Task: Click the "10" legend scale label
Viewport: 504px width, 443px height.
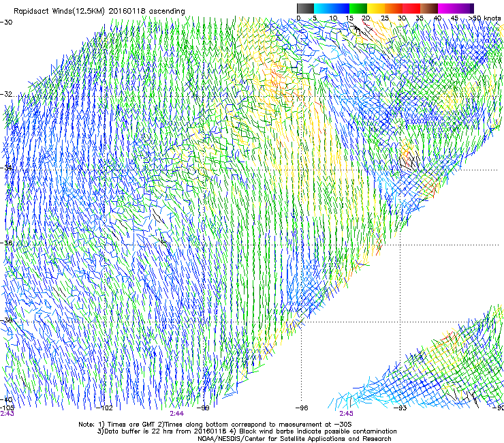Action: (333, 18)
